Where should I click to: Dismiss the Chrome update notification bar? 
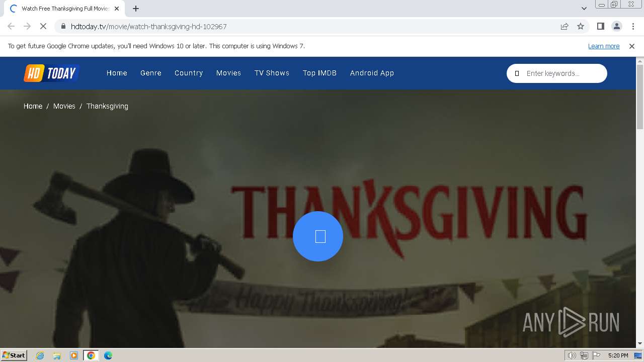[x=632, y=46]
